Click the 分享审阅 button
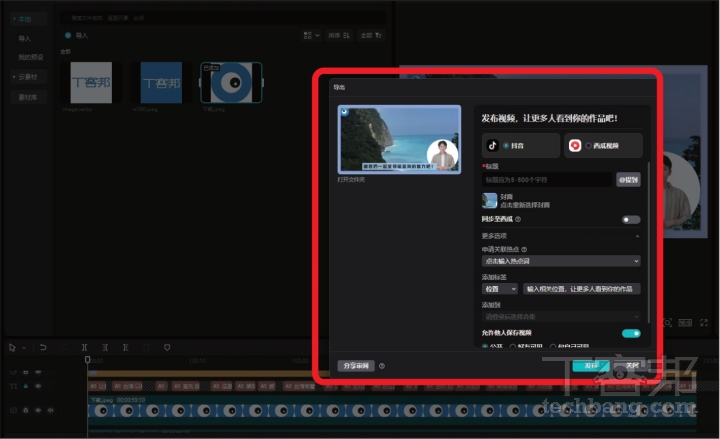This screenshot has height=439, width=720. 356,366
